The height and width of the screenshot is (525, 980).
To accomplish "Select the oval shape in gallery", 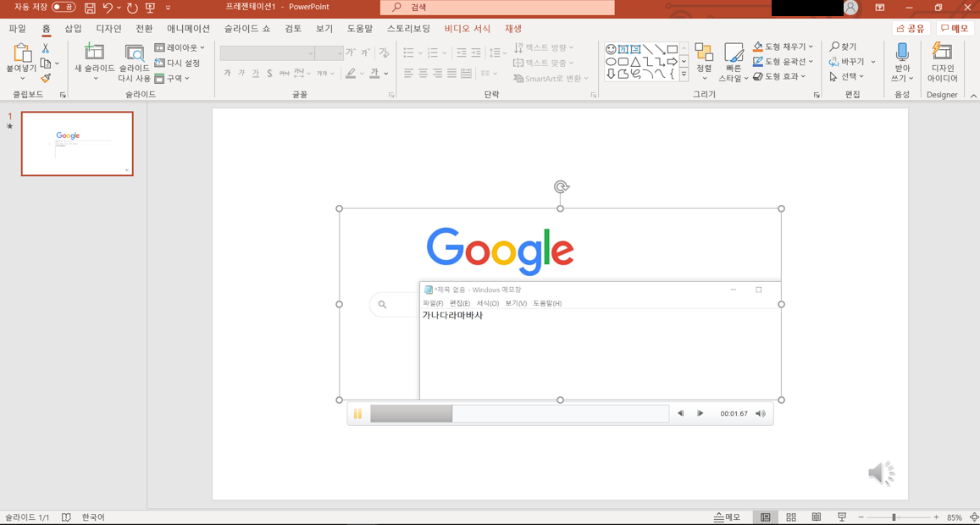I will (612, 62).
